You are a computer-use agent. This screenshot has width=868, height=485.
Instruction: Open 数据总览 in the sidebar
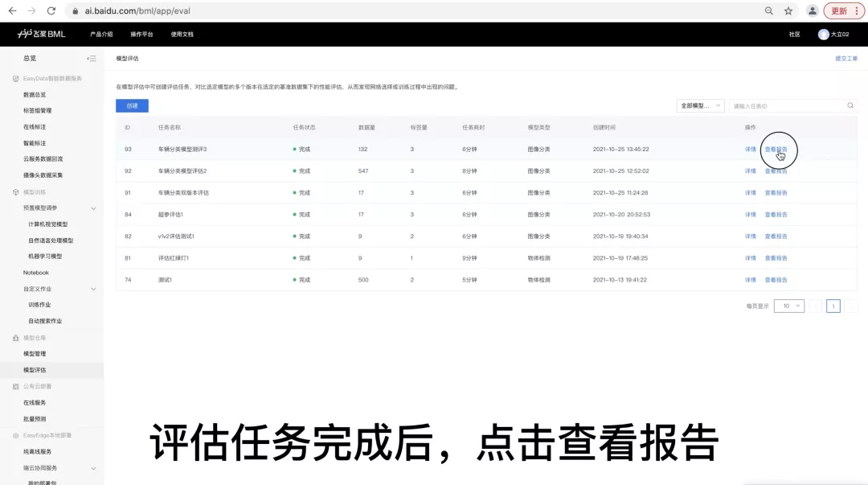click(35, 95)
